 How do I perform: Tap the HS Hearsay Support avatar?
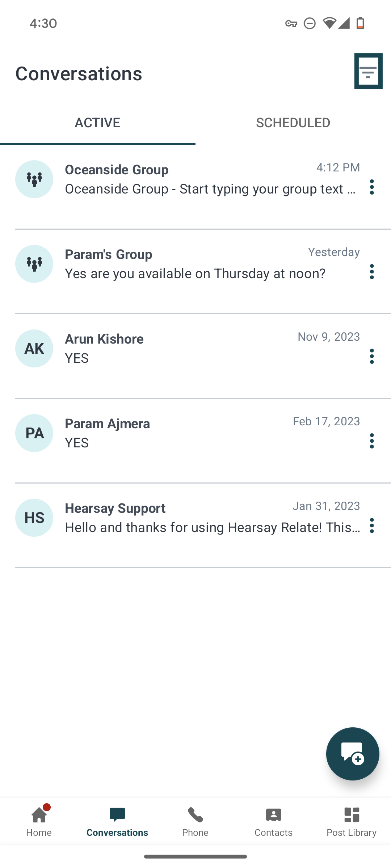34,518
